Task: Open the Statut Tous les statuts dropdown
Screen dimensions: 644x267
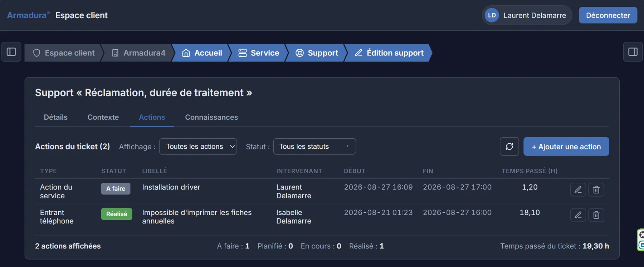Action: pyautogui.click(x=314, y=147)
